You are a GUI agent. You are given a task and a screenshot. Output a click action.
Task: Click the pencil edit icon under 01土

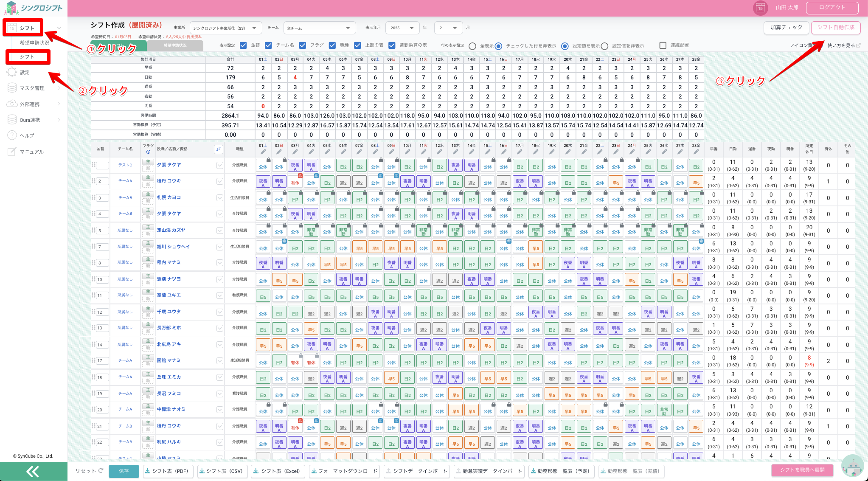pyautogui.click(x=263, y=152)
